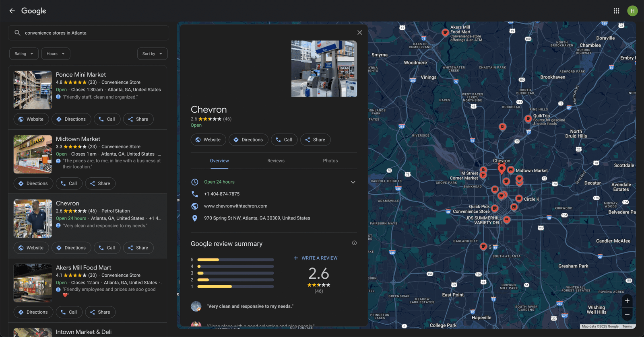Click the search magnifier icon

tap(17, 33)
